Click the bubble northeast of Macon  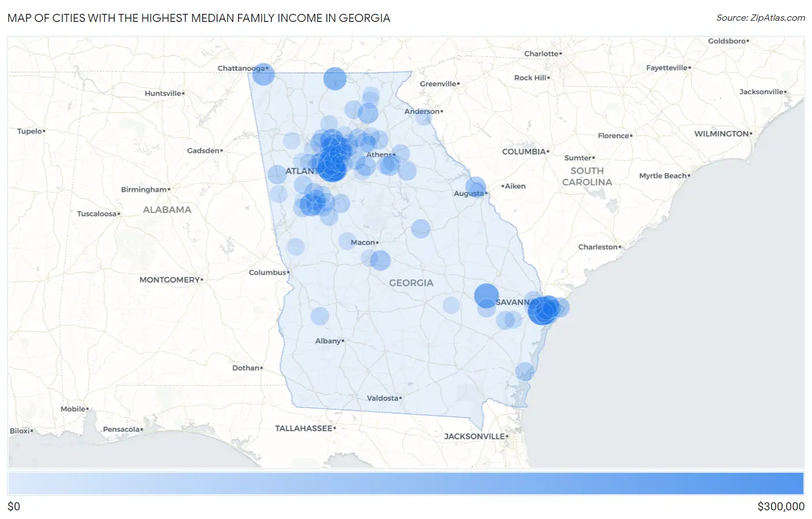click(x=420, y=229)
